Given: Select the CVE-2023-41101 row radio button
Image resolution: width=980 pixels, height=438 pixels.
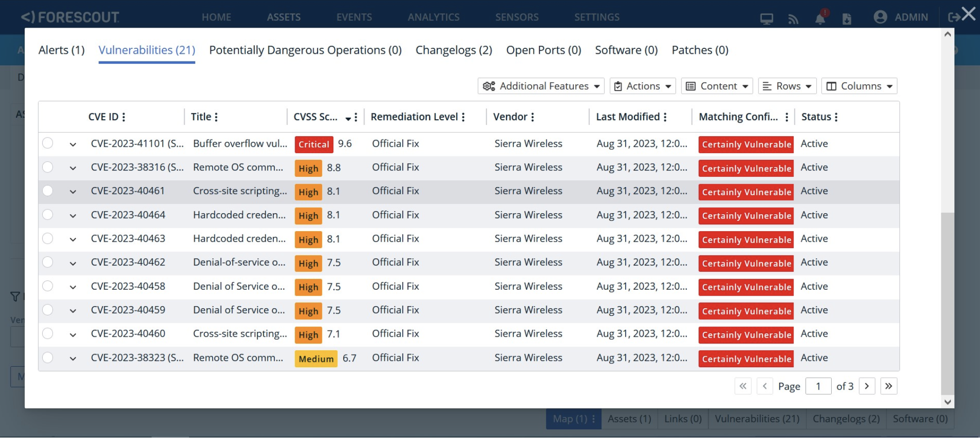Looking at the screenshot, I should click(47, 143).
